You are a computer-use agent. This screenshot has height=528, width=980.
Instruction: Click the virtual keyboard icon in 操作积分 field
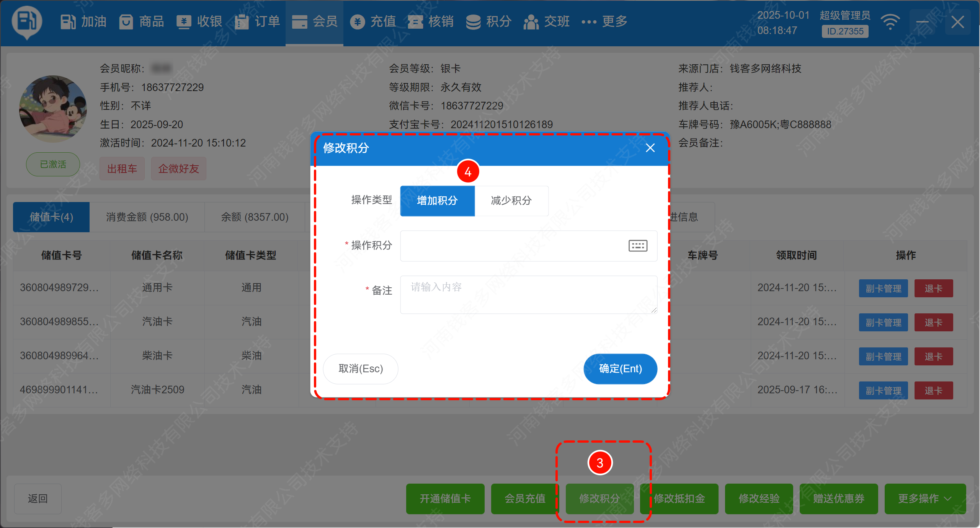(x=638, y=246)
